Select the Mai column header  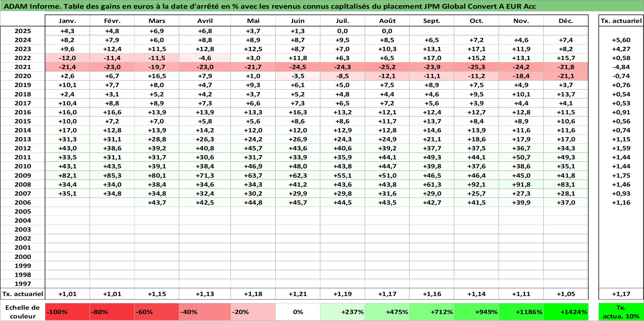pos(253,21)
